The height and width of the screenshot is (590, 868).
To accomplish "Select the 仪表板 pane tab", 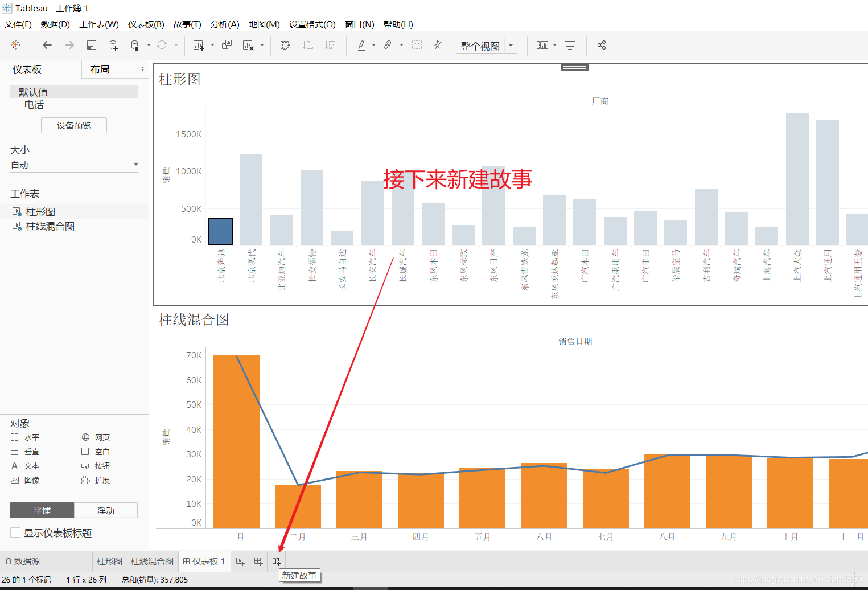I will click(27, 69).
